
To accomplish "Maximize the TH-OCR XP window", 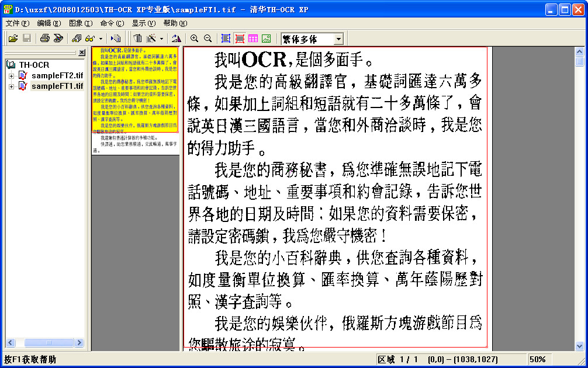I will pos(565,9).
